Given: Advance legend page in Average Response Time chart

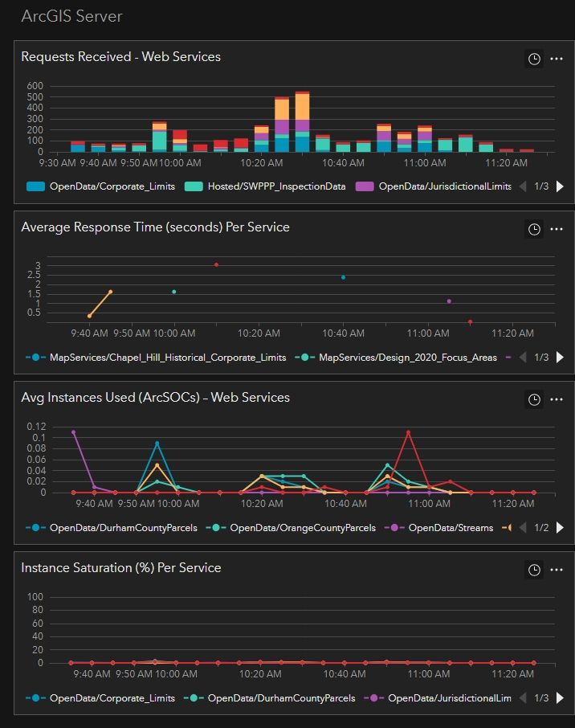Looking at the screenshot, I should click(561, 358).
